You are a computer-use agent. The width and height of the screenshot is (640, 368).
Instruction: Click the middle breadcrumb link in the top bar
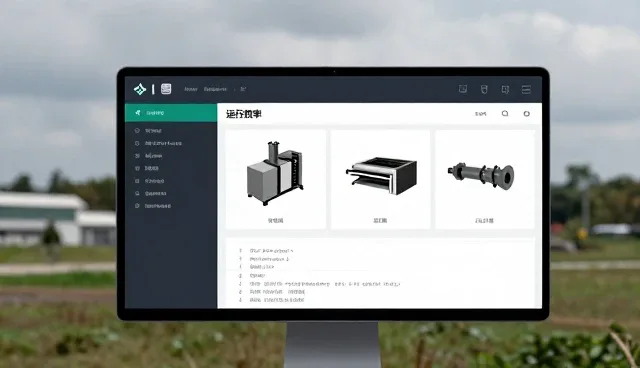(215, 89)
